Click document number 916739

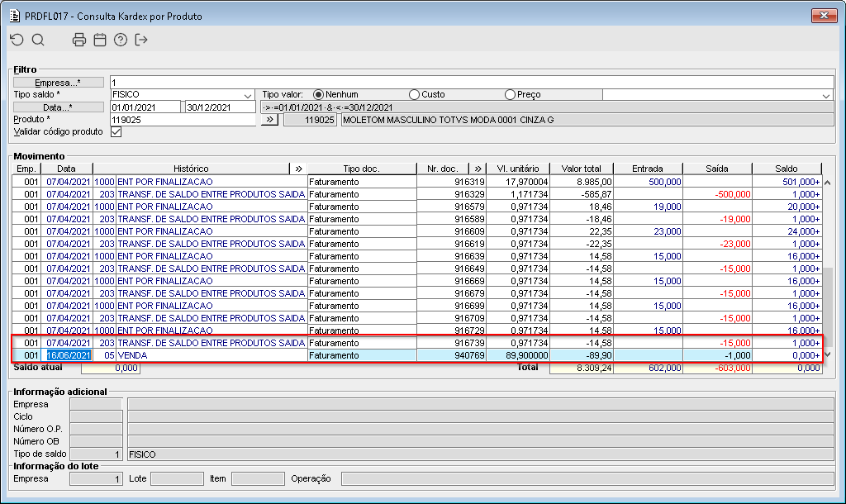pyautogui.click(x=469, y=343)
